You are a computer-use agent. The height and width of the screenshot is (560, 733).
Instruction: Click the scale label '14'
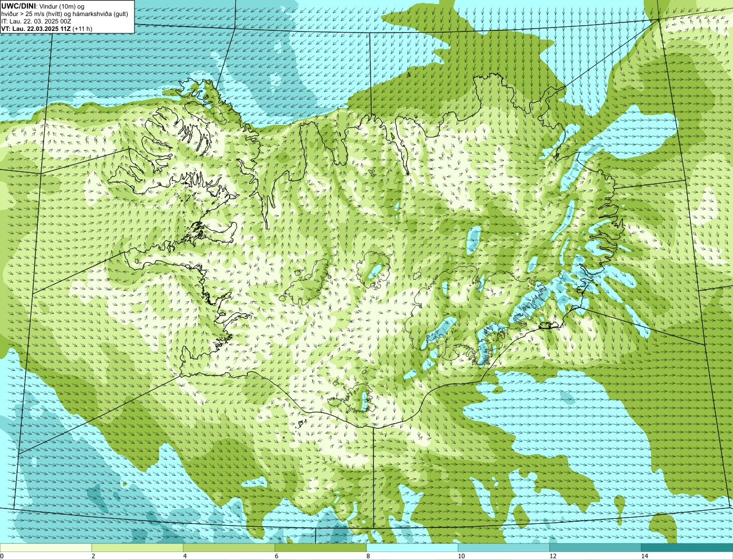click(644, 556)
